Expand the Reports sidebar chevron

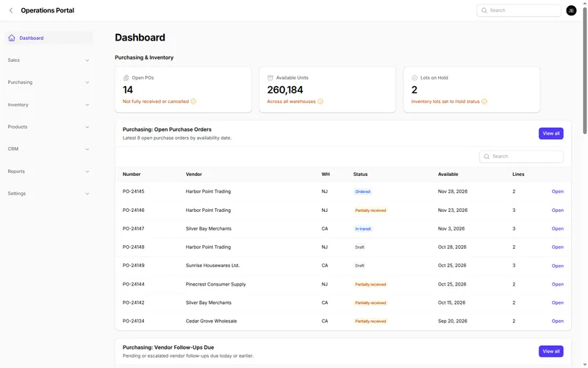87,171
